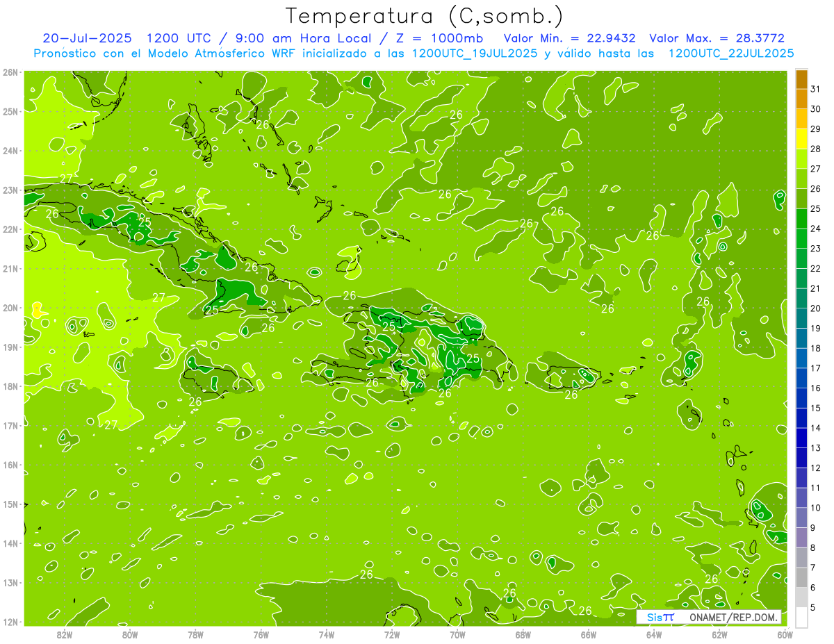The image size is (834, 644).
Task: Select the blue scale segment between 16 and 17
Action: 801,378
